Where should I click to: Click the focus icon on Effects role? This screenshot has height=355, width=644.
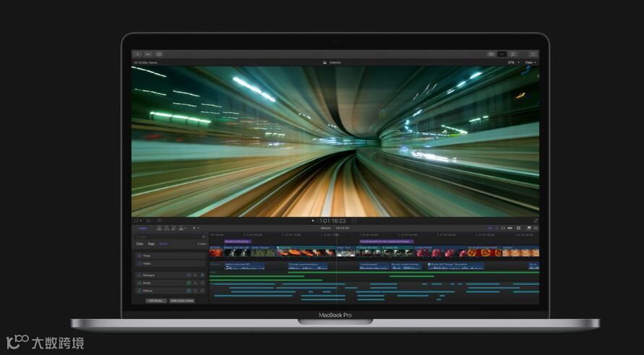coord(202,291)
